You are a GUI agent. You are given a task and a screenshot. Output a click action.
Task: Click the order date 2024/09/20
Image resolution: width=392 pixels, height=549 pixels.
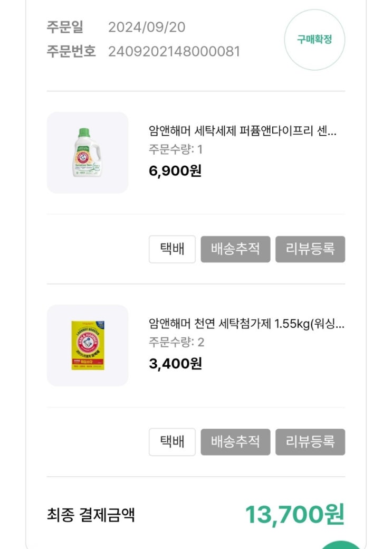[x=147, y=27]
